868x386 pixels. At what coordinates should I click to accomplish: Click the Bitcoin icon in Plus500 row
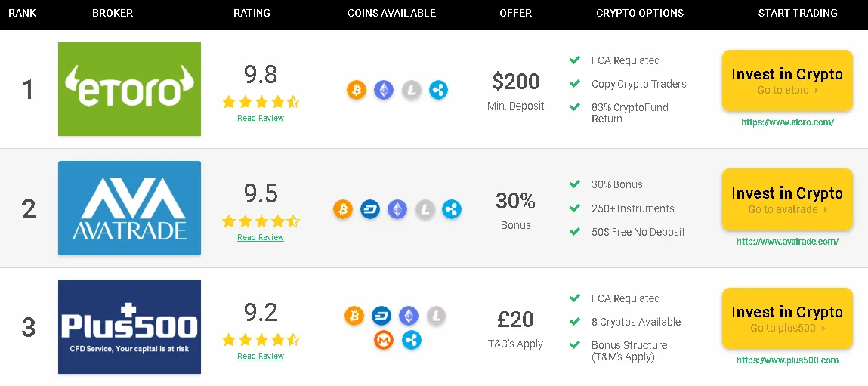[354, 316]
